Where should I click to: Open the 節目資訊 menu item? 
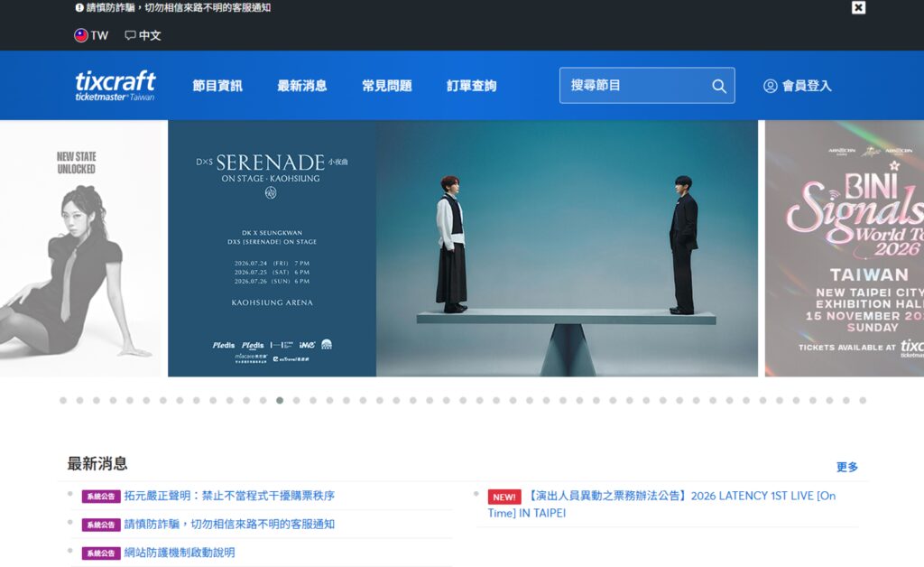coord(217,86)
